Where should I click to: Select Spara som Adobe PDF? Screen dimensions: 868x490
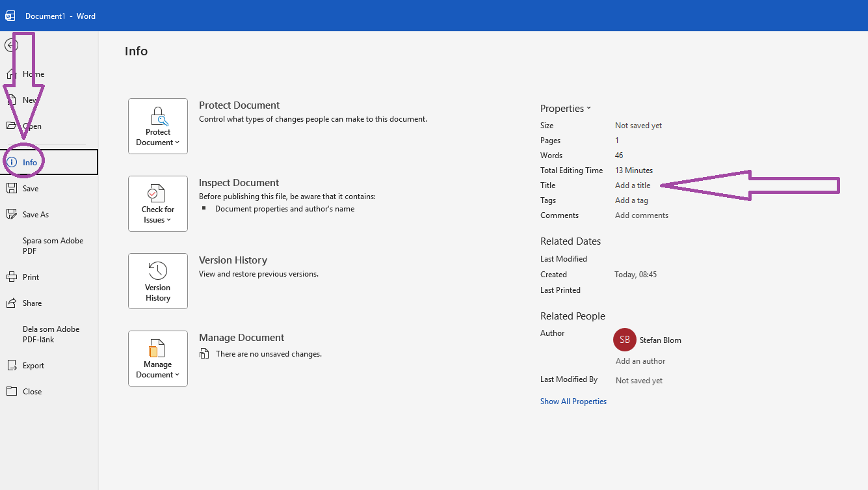[53, 246]
